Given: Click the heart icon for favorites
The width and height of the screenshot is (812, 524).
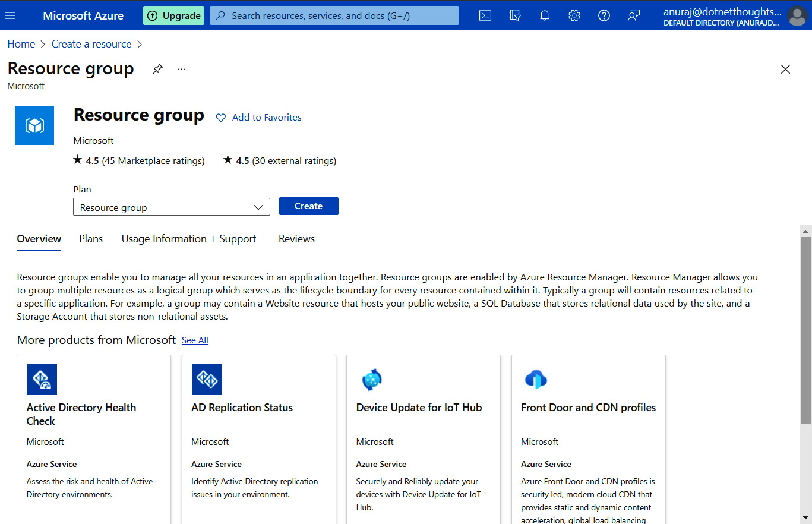Looking at the screenshot, I should coord(221,118).
